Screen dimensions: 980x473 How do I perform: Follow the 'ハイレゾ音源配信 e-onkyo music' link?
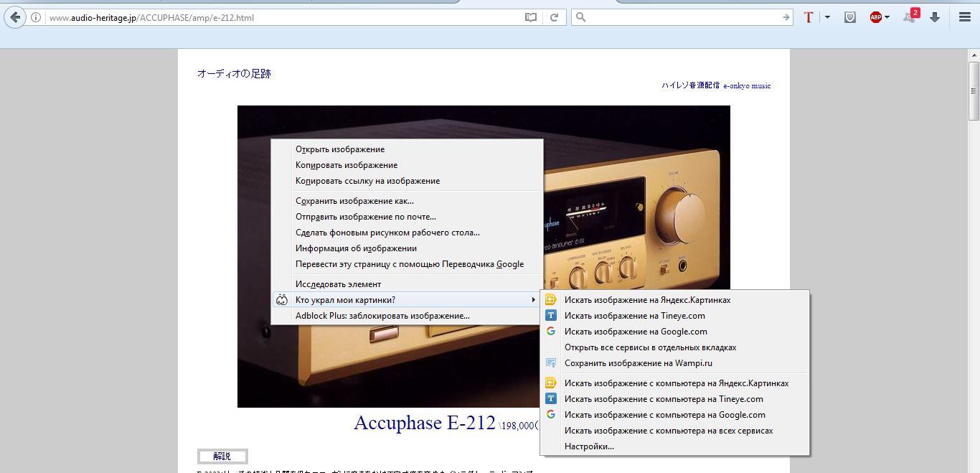tap(716, 85)
